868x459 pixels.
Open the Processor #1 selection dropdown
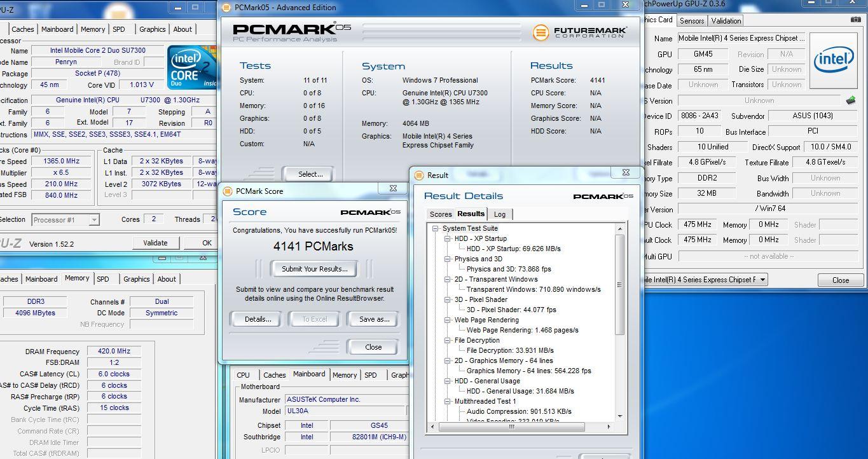pos(93,220)
